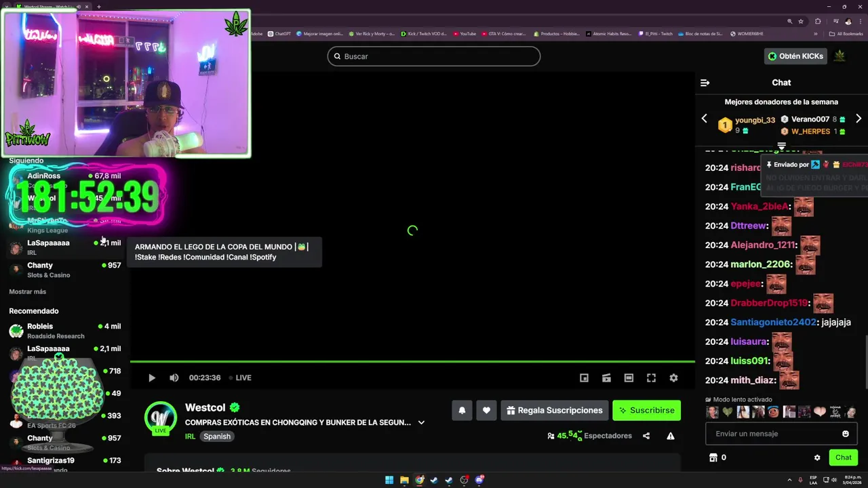
Task: Open W_HERPES donor name
Action: click(x=810, y=131)
